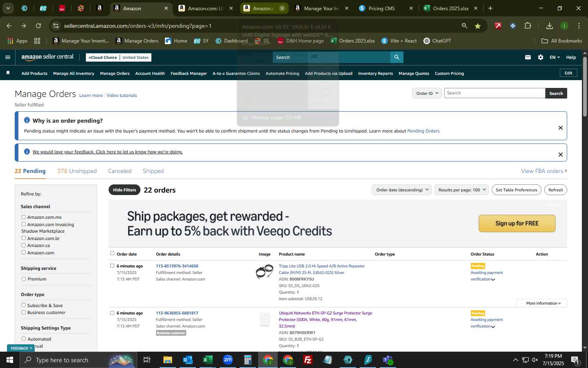Click the Tripp Lite cable product thumbnail
Screen dimensions: 588x368
(264, 272)
